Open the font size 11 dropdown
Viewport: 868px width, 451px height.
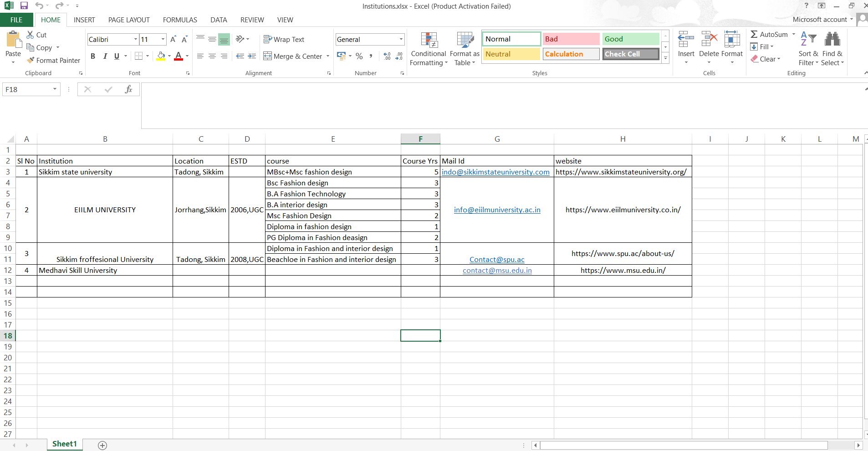163,39
